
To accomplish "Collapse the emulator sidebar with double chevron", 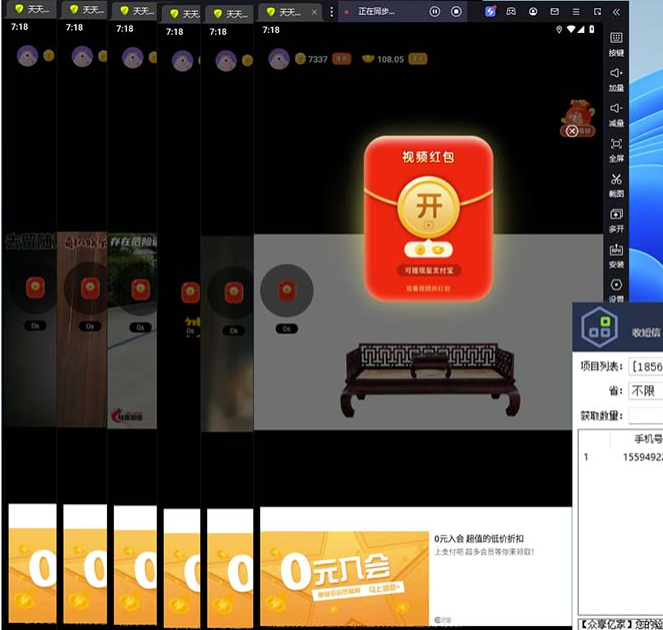I will point(616,12).
